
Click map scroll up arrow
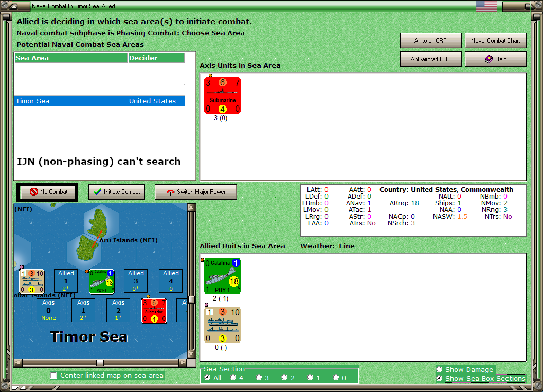191,207
